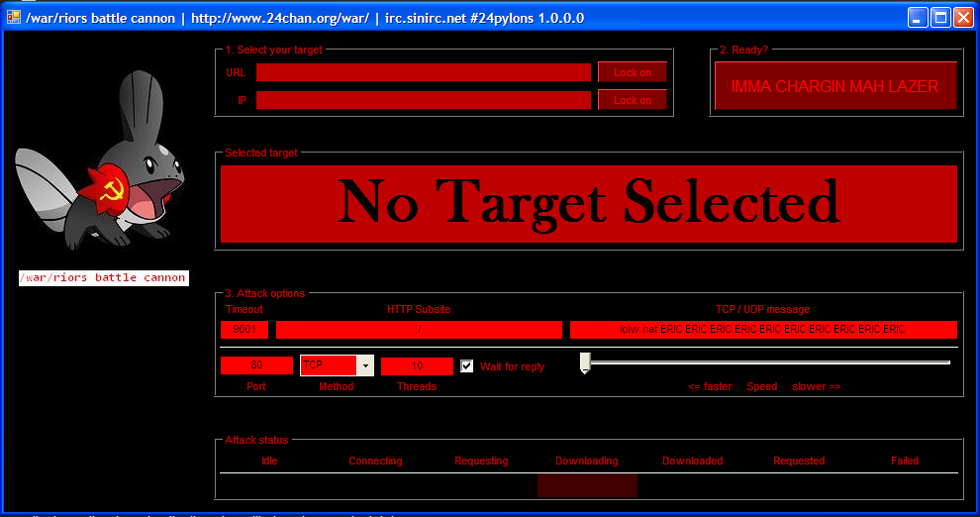
Task: Click the window title bar text
Action: pyautogui.click(x=305, y=18)
